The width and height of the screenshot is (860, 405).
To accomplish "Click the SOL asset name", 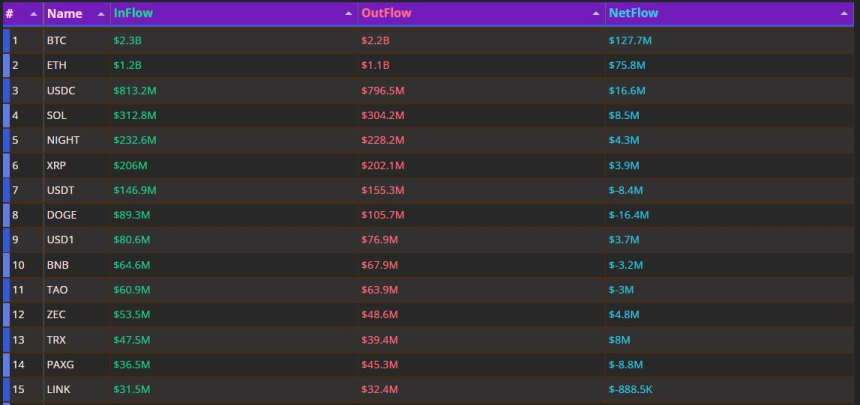I will (56, 115).
